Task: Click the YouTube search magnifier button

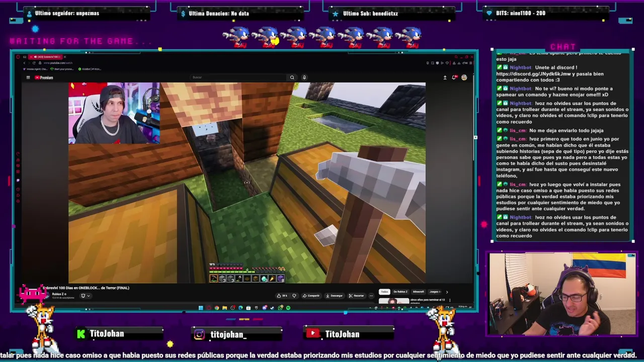Action: click(x=292, y=77)
